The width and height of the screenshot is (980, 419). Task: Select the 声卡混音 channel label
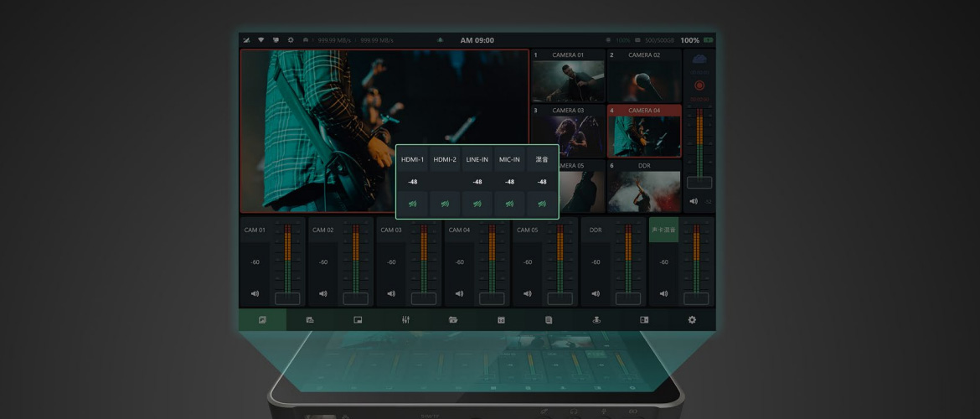[x=663, y=230]
